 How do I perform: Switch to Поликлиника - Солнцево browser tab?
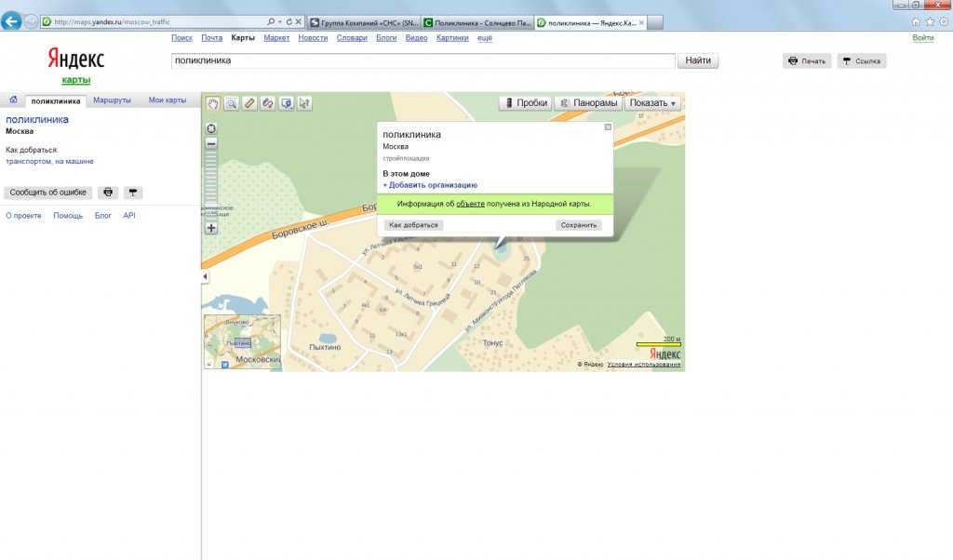pos(477,23)
